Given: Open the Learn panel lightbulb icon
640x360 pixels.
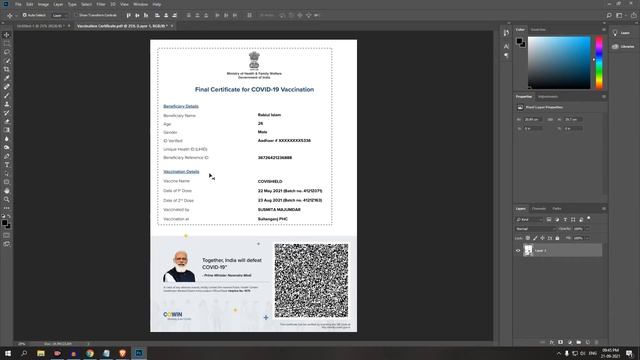Looking at the screenshot, I should [x=615, y=33].
